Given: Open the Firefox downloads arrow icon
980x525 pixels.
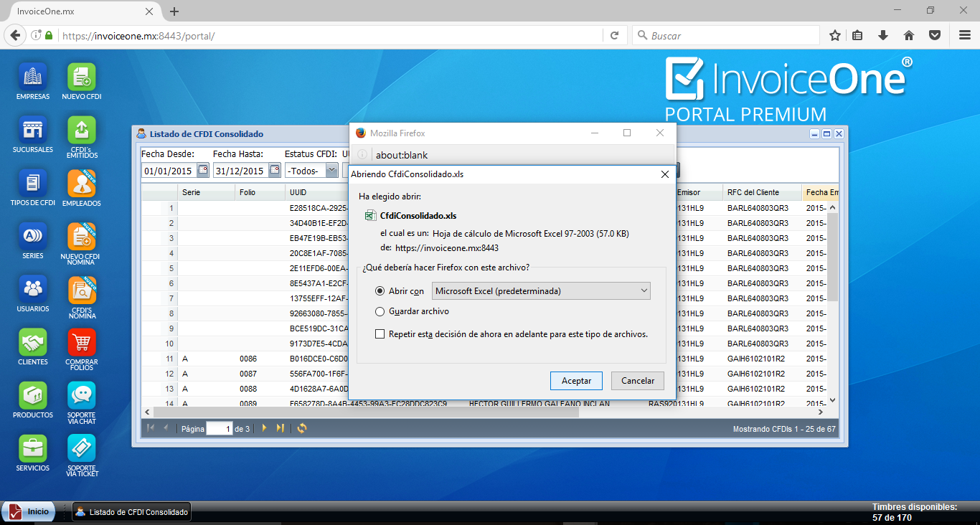Looking at the screenshot, I should (x=883, y=35).
